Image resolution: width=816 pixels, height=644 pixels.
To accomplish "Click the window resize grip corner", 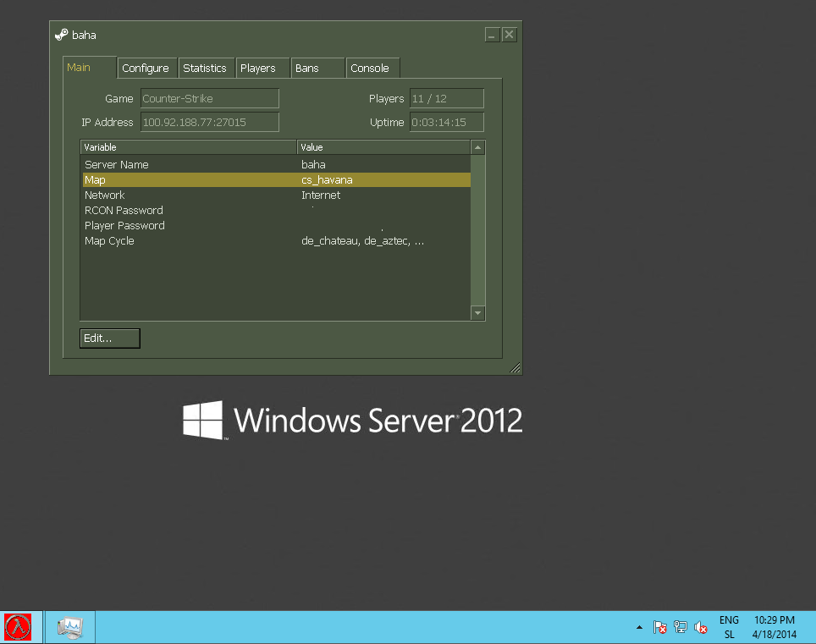I will (515, 368).
